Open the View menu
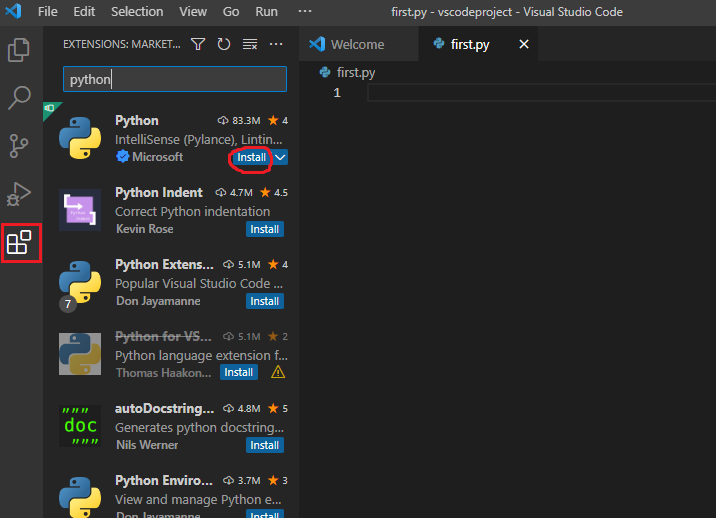 [193, 11]
